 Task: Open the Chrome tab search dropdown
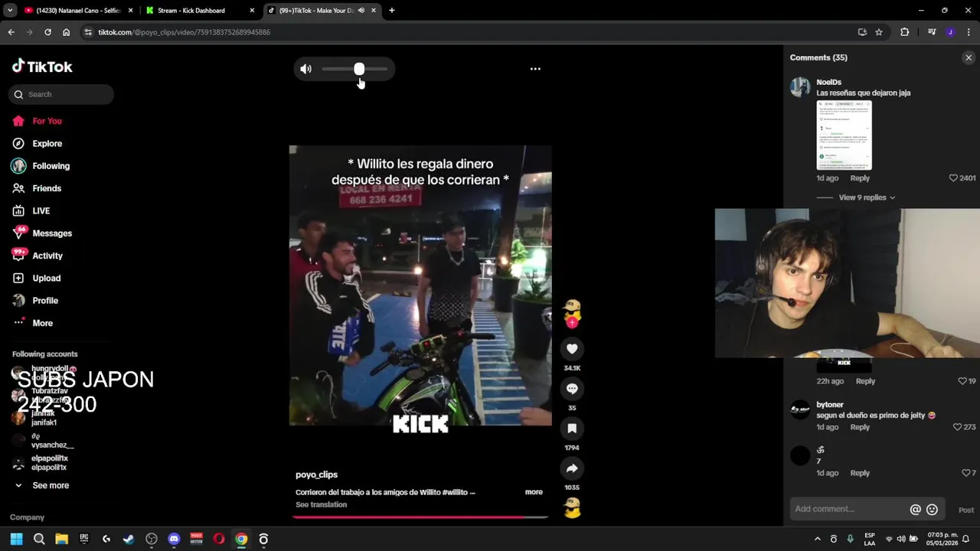click(x=10, y=11)
